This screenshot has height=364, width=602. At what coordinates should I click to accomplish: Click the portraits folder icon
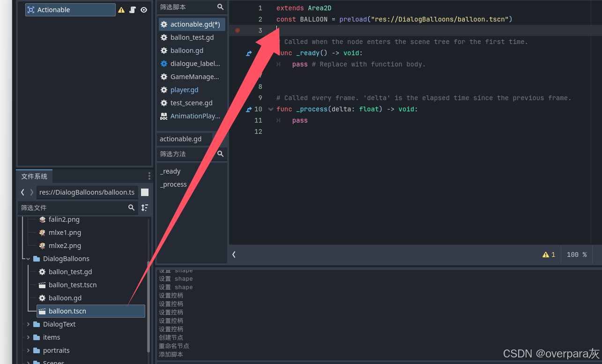pyautogui.click(x=37, y=350)
